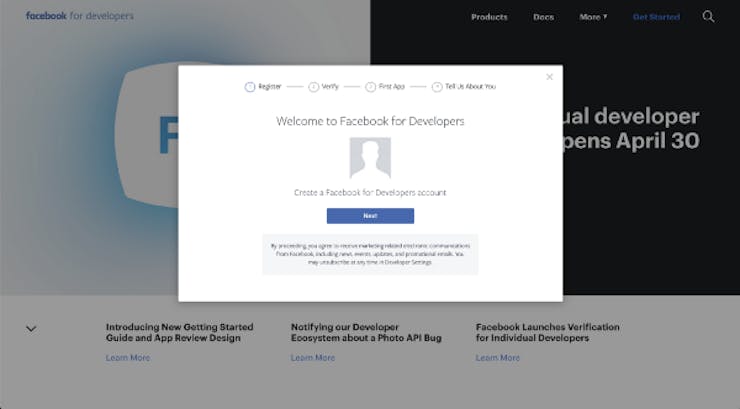Open the More dropdown menu
Viewport: 740px width, 409px height.
tap(593, 17)
